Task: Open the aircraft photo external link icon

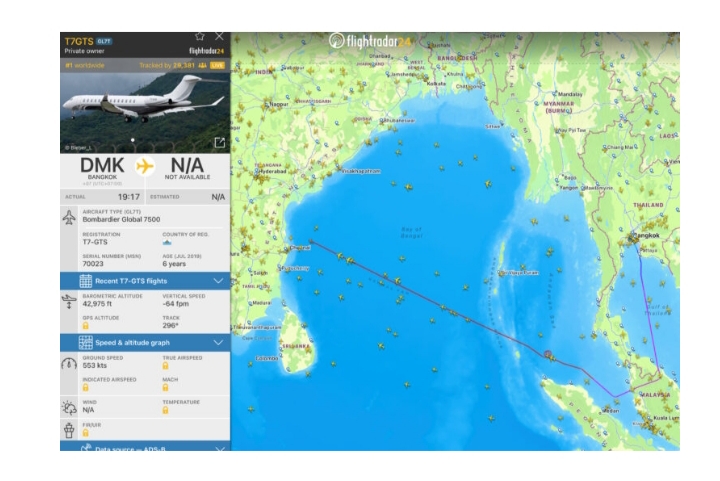Action: pos(219,143)
